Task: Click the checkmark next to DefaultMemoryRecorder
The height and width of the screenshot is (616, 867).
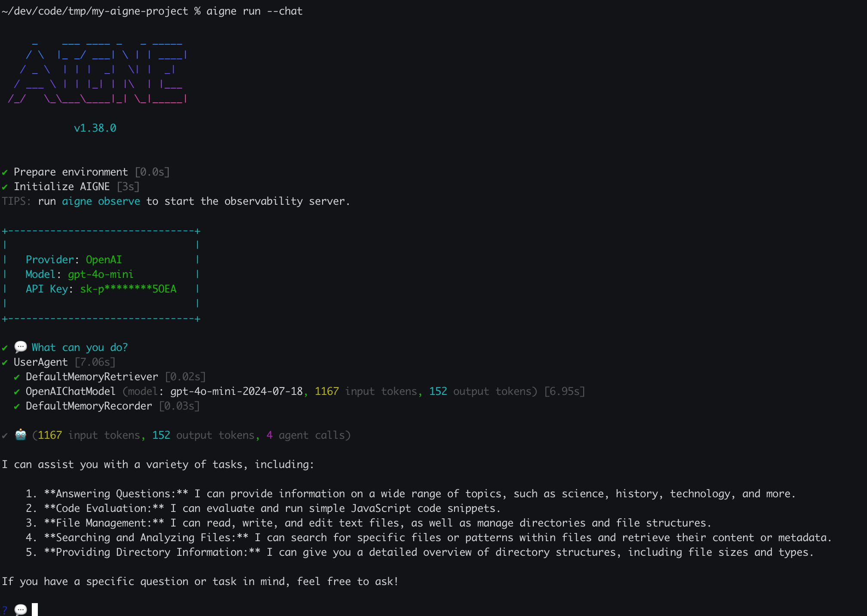Action: 17,407
